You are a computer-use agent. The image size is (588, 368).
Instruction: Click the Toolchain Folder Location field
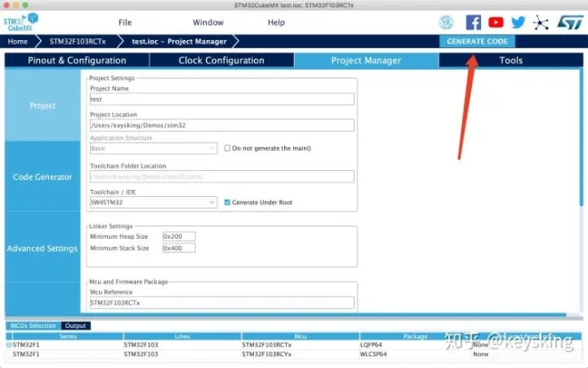tap(222, 176)
